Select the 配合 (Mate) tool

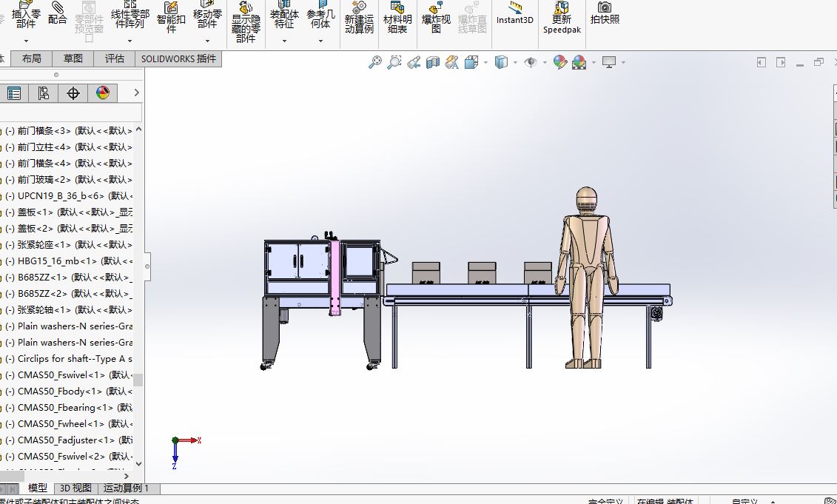[58, 13]
